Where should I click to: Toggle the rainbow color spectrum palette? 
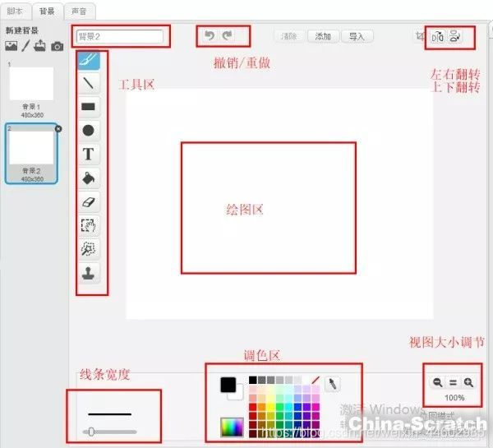click(x=232, y=427)
